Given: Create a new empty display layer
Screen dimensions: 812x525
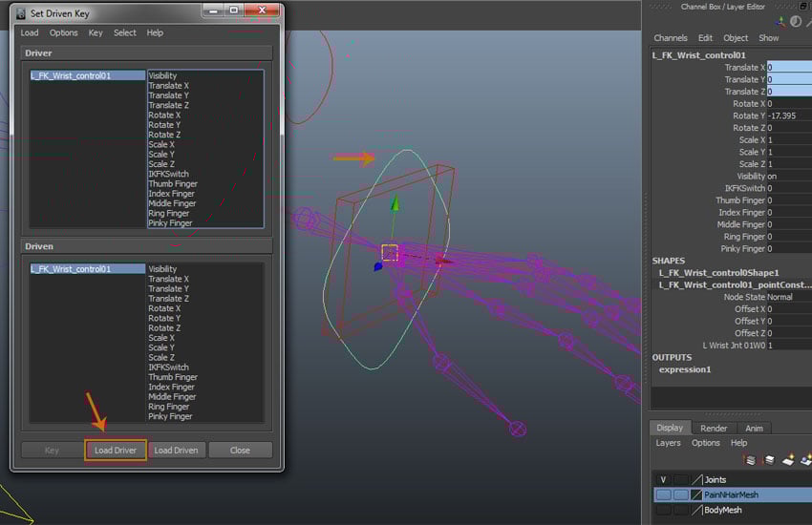Looking at the screenshot, I should (788, 460).
